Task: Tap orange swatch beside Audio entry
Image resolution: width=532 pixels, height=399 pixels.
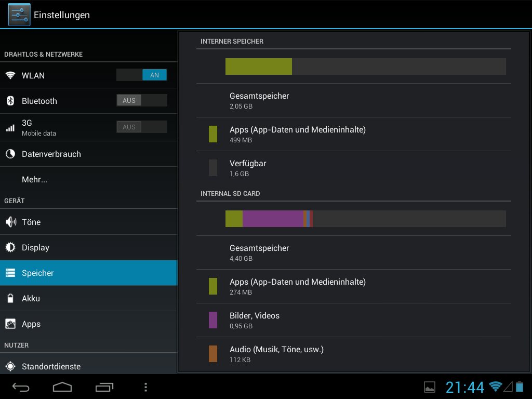Action: (x=212, y=354)
